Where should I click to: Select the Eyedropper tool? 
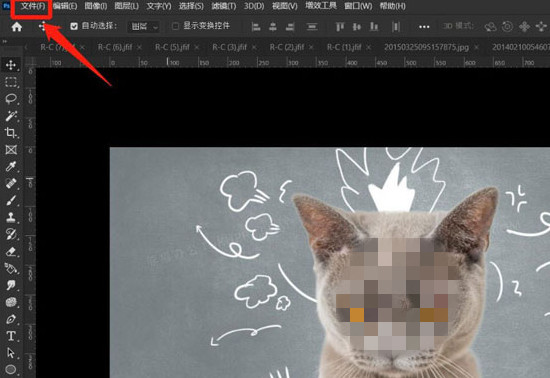click(x=11, y=167)
